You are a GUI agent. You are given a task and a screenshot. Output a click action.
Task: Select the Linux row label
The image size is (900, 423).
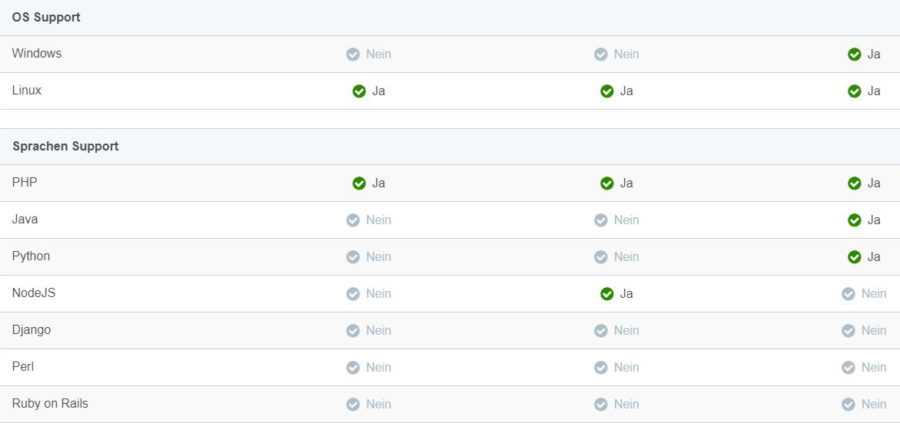27,91
